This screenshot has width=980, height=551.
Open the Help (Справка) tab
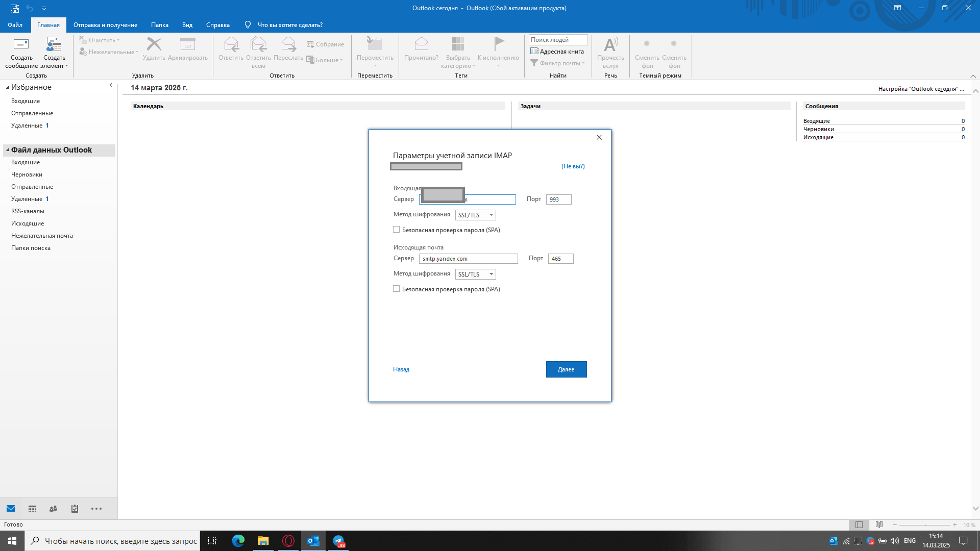tap(218, 25)
